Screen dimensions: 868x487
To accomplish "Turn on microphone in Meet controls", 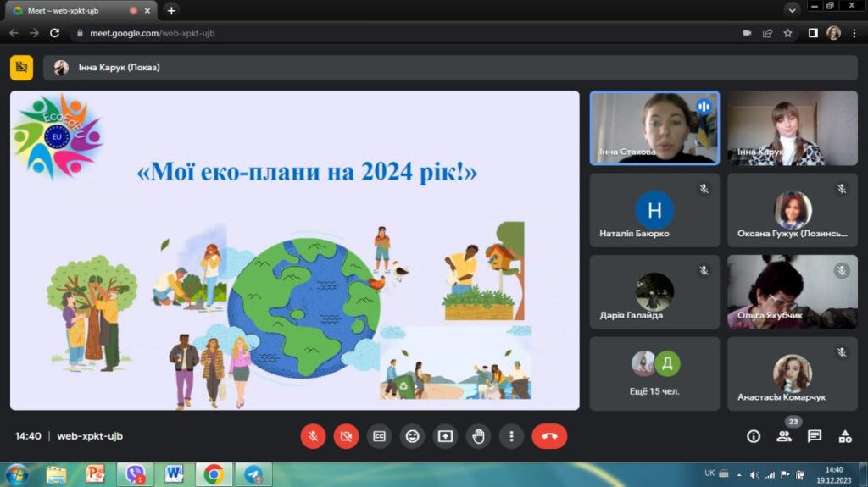I will [x=313, y=436].
